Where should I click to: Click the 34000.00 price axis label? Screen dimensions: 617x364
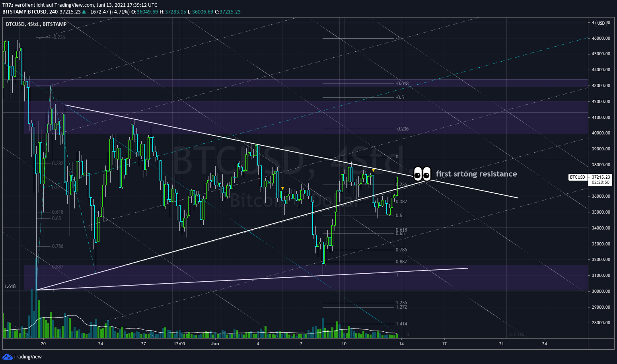click(x=601, y=228)
